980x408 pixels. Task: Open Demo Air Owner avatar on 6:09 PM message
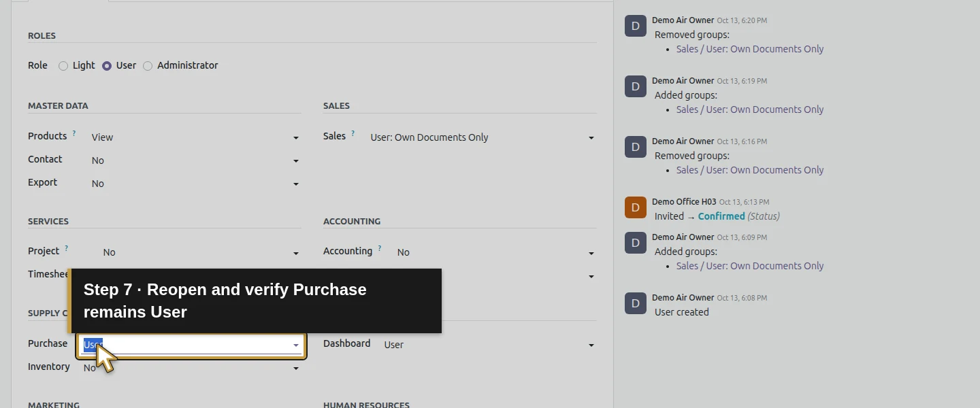636,243
